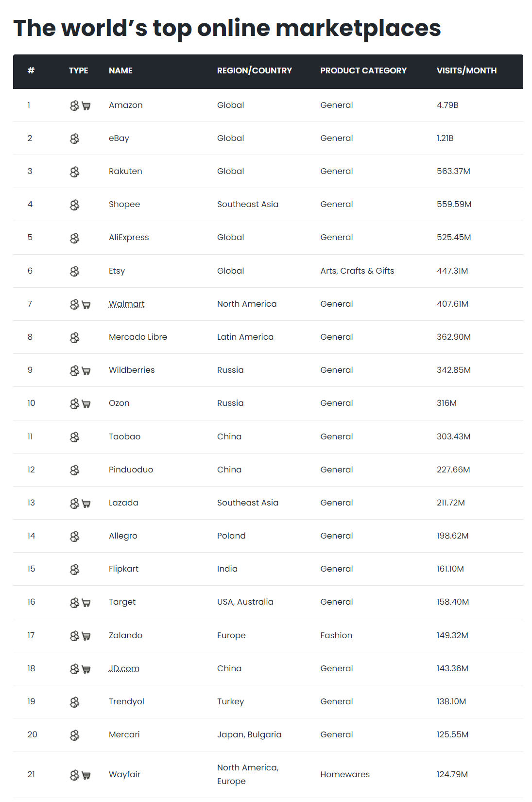Click the cart icon in Target row
The height and width of the screenshot is (802, 532).
pyautogui.click(x=86, y=603)
